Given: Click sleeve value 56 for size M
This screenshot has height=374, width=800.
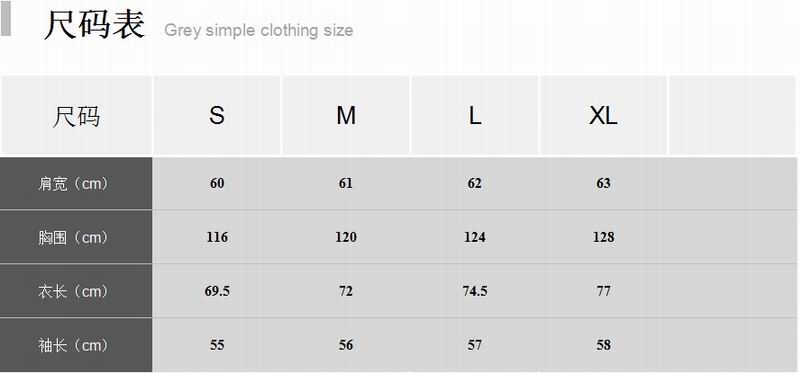Looking at the screenshot, I should (346, 345).
